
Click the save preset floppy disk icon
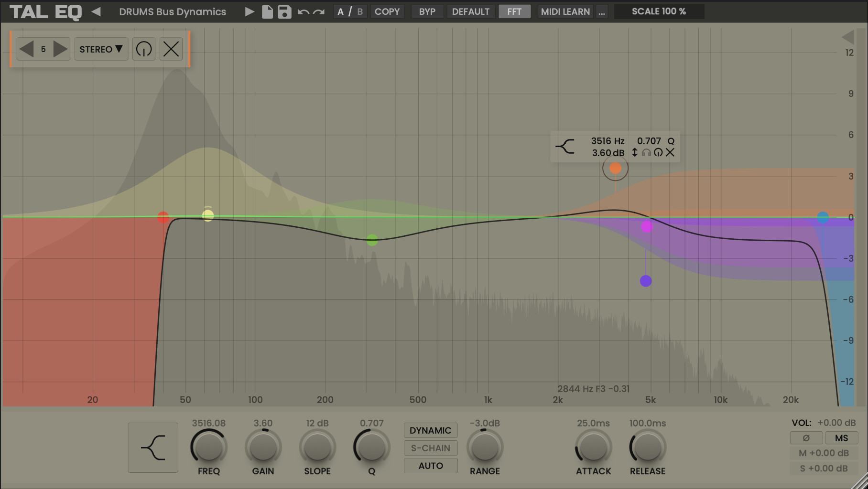click(x=284, y=11)
